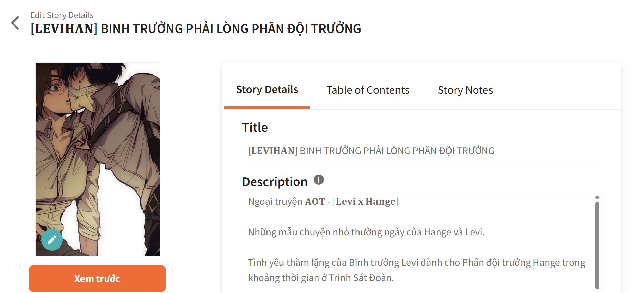This screenshot has height=293, width=644.
Task: Click the description box scrollbar thumb
Action: (597, 244)
